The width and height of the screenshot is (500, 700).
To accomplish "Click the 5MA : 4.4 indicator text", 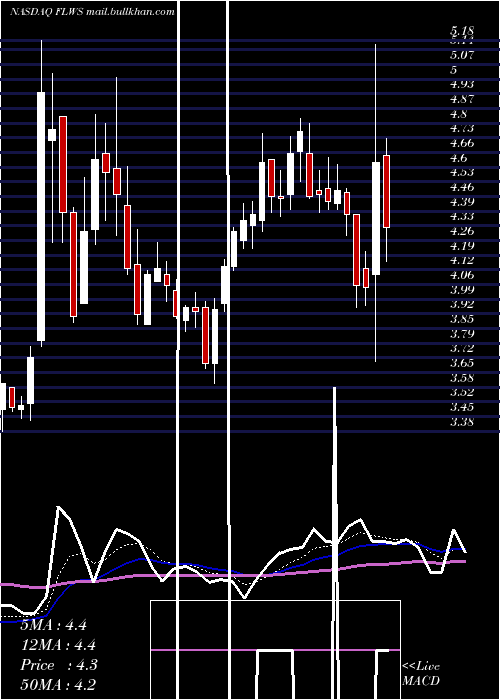I will coord(54,625).
